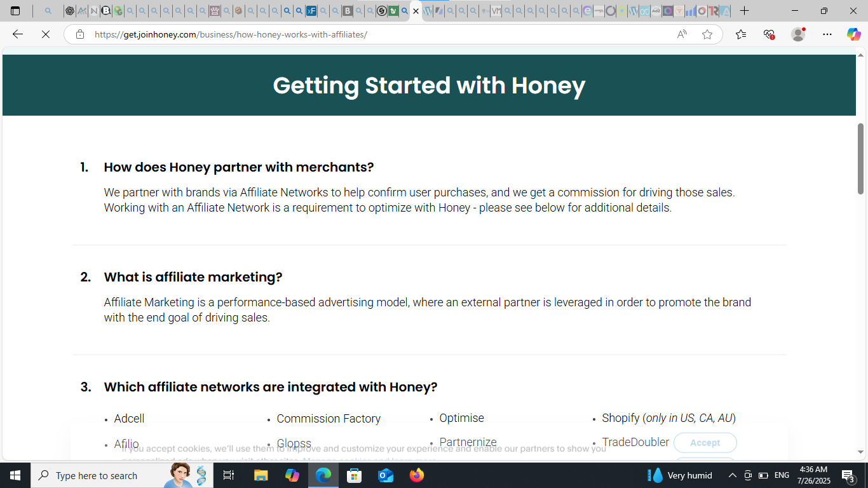868x488 pixels.
Task: Open the 'Very humid' weather widget
Action: pos(679,475)
